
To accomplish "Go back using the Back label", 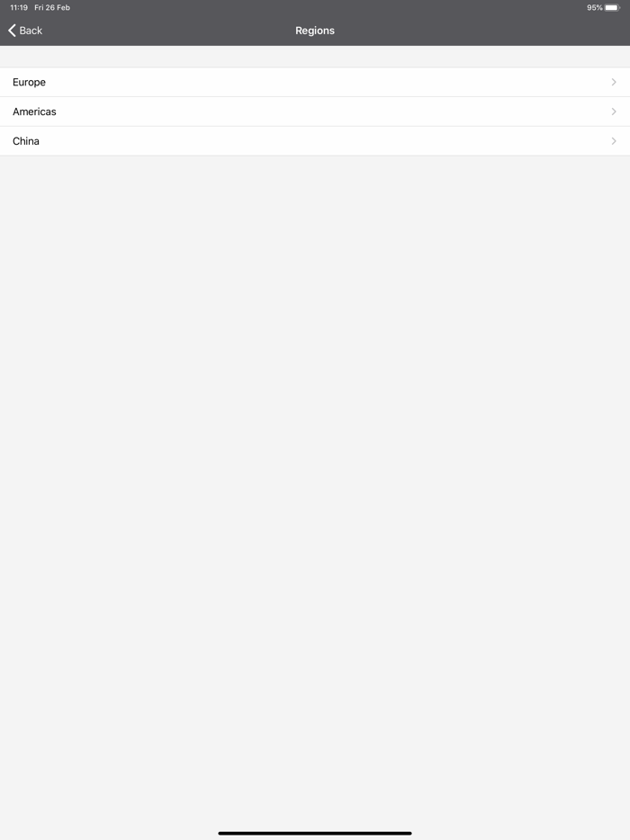I will coord(31,31).
